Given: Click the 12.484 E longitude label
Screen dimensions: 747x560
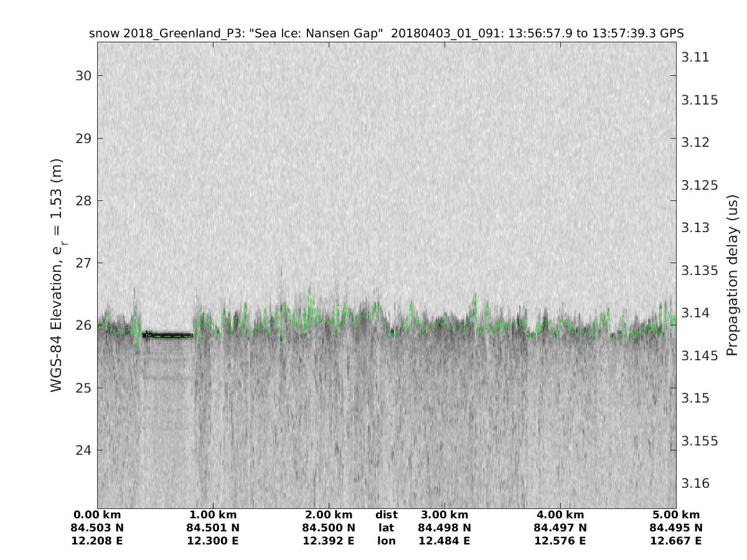Looking at the screenshot, I should click(x=444, y=541).
